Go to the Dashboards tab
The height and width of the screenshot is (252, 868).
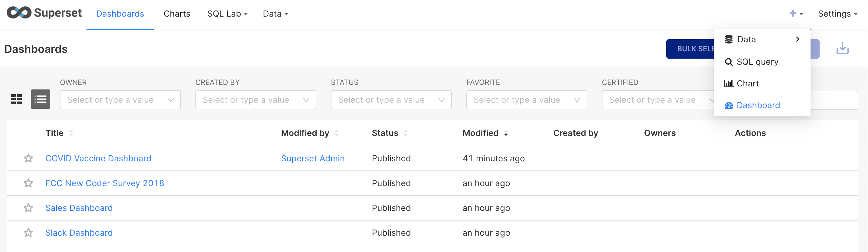click(x=120, y=14)
